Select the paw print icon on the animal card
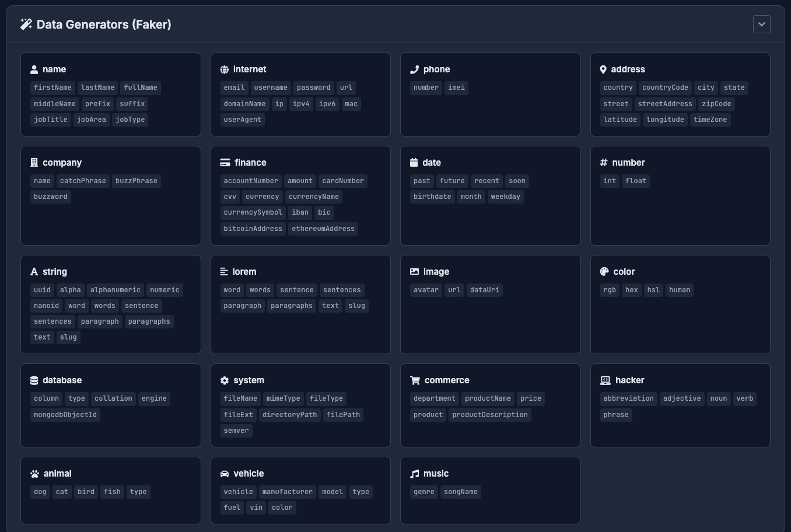 [x=34, y=473]
